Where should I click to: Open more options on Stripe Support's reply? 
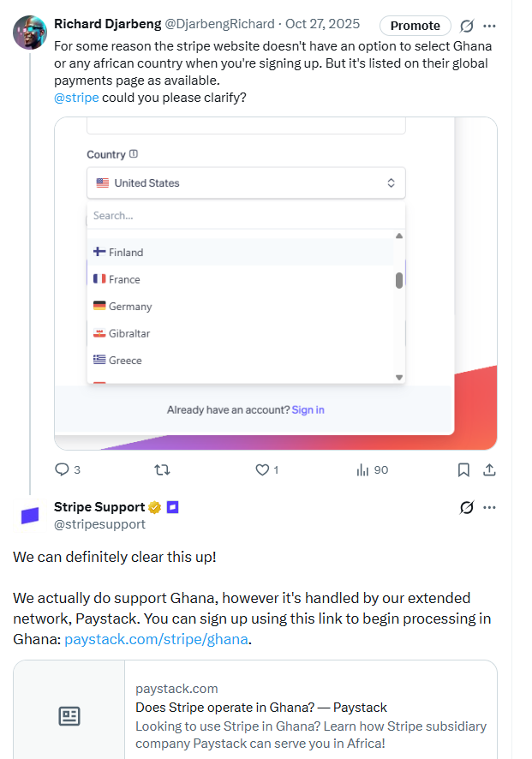[490, 507]
